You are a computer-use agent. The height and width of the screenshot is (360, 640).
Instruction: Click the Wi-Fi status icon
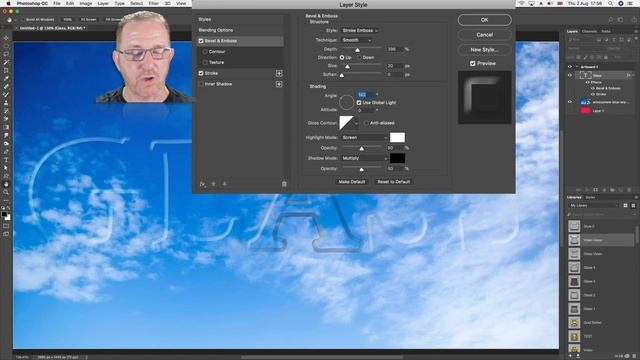522,3
